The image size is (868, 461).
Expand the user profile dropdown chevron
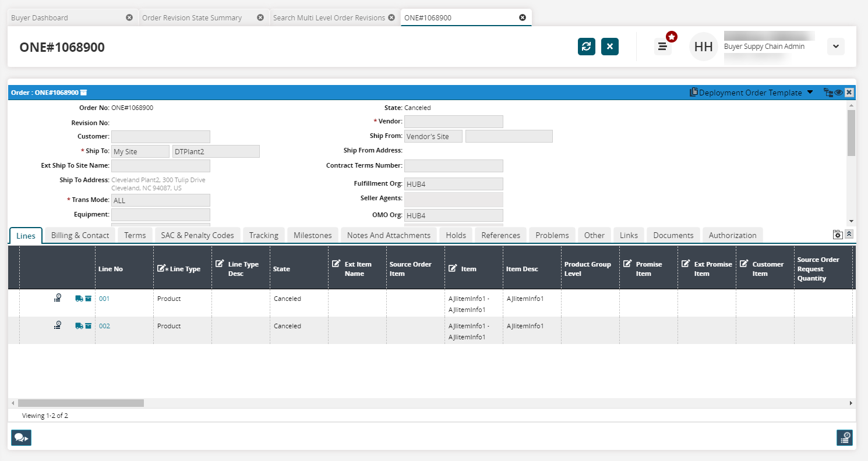(x=836, y=47)
